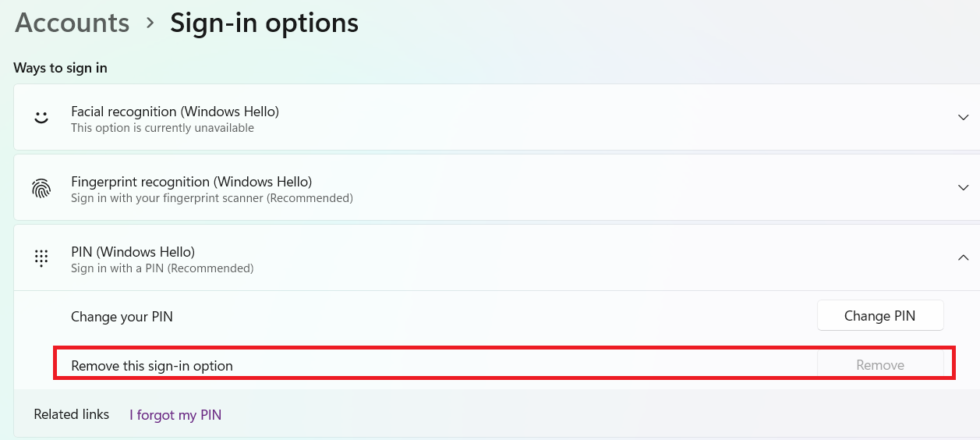This screenshot has width=980, height=440.
Task: Click the Change your PIN label
Action: (x=122, y=317)
